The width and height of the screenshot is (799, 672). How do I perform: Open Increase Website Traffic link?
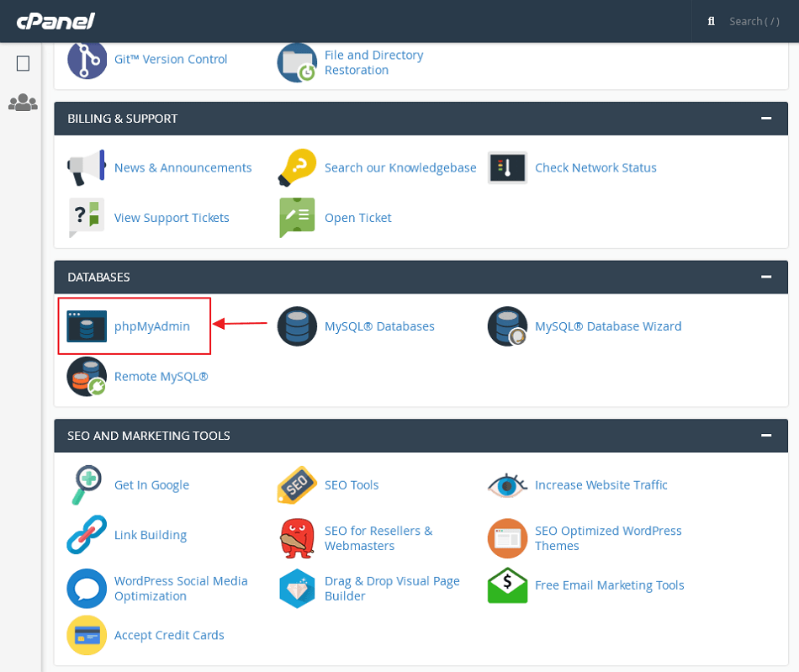(x=601, y=485)
